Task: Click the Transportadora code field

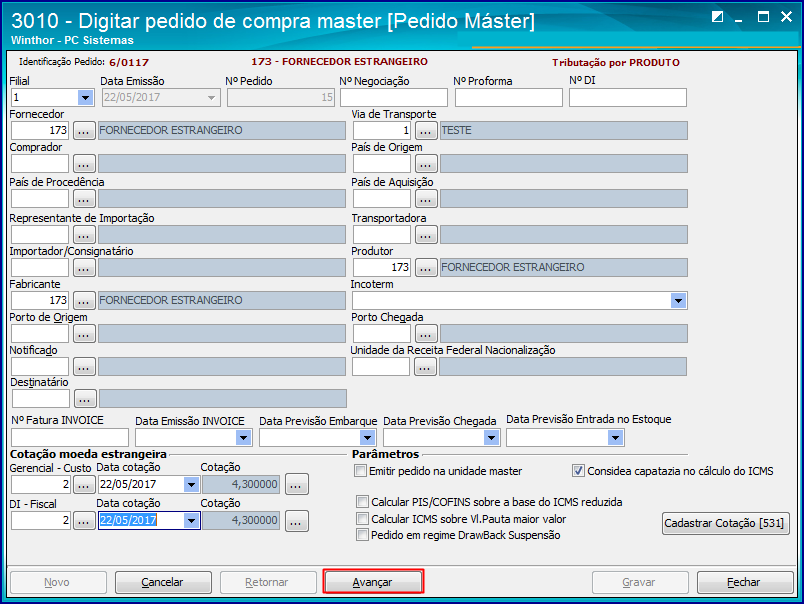Action: 382,235
